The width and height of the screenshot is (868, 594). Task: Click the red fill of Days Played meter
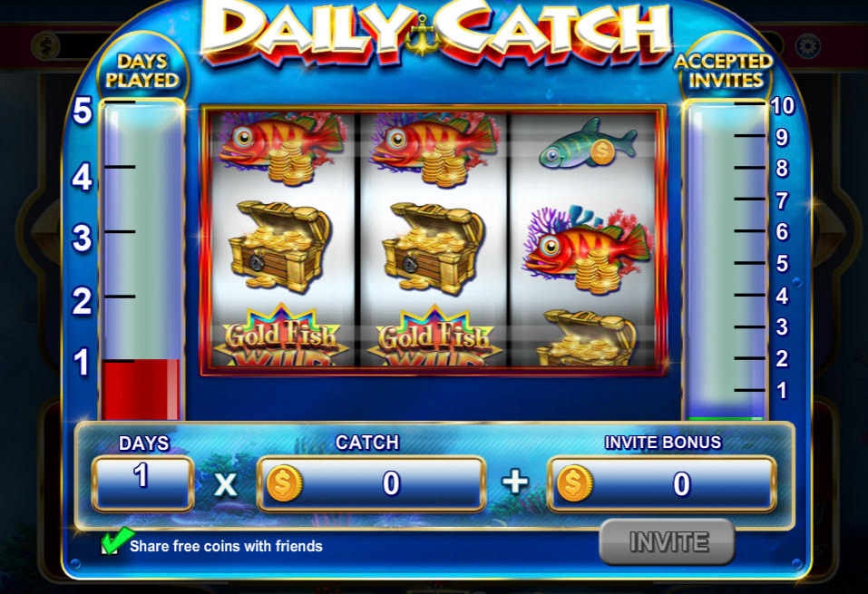[141, 390]
